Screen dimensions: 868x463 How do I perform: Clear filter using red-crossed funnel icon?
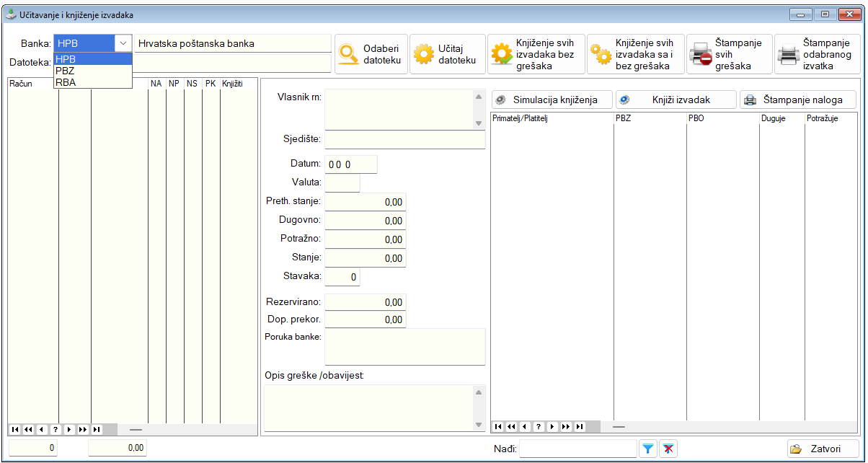pyautogui.click(x=668, y=449)
